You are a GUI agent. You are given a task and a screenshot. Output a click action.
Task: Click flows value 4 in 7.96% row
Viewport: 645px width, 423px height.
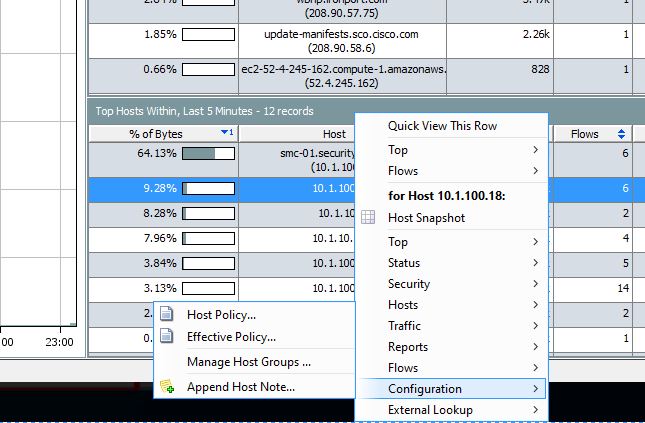coord(626,238)
